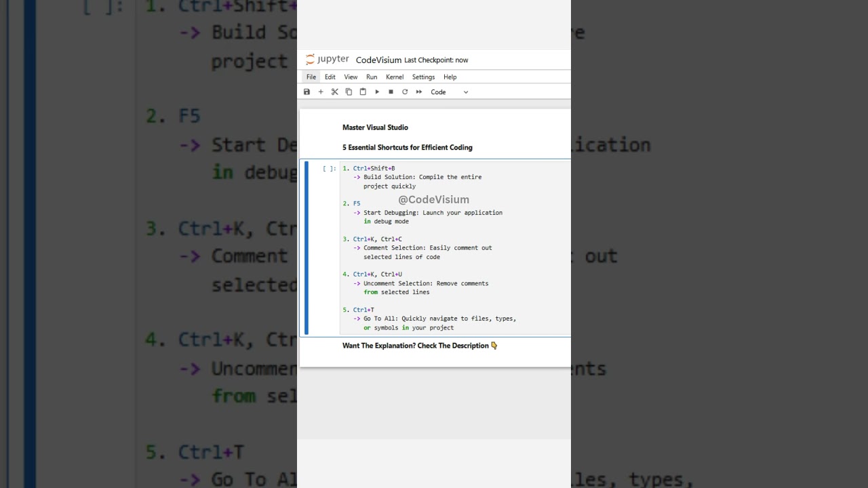Insert a new cell with the plus icon
Screen dimensions: 868x488
[x=321, y=92]
